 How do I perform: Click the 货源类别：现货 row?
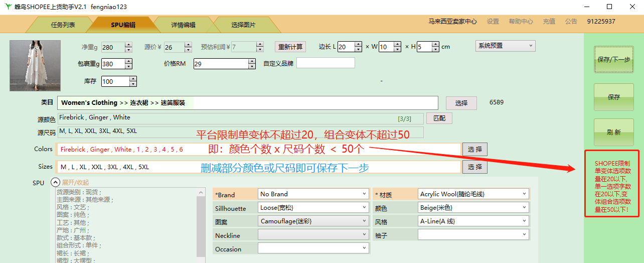point(79,192)
